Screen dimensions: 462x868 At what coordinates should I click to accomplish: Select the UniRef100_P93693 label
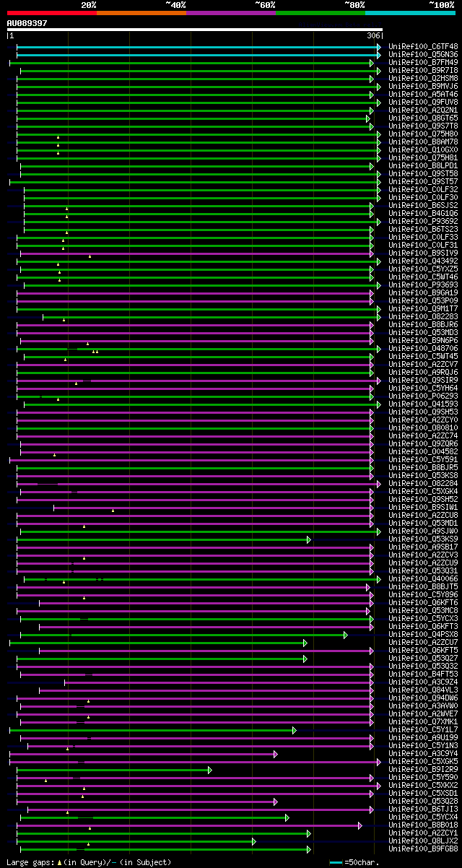tap(423, 285)
